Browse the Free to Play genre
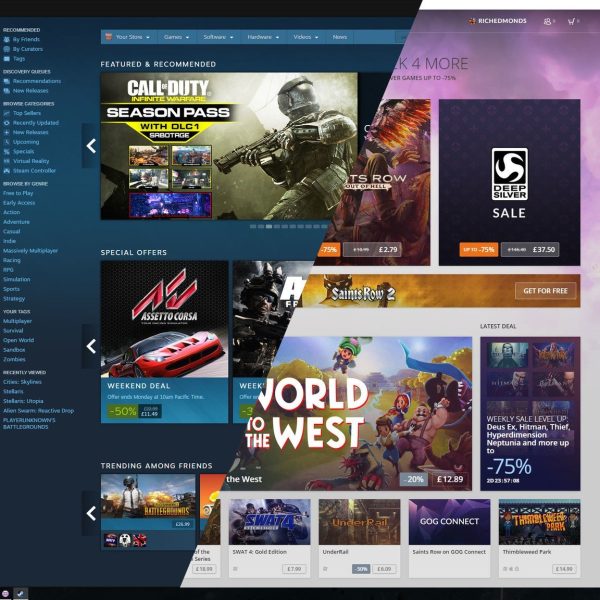Image resolution: width=600 pixels, height=600 pixels. pos(18,193)
